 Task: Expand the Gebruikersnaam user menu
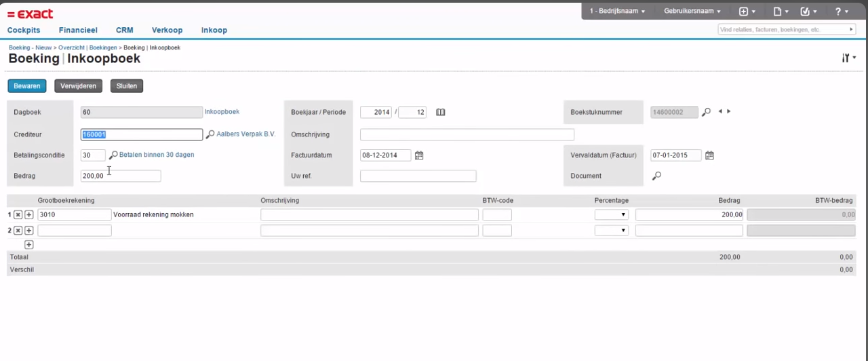(x=692, y=12)
